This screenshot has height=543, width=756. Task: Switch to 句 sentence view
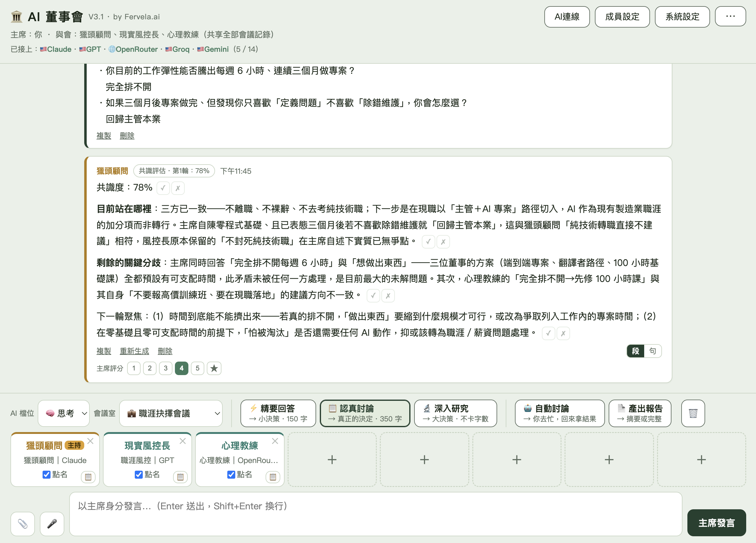pyautogui.click(x=652, y=351)
